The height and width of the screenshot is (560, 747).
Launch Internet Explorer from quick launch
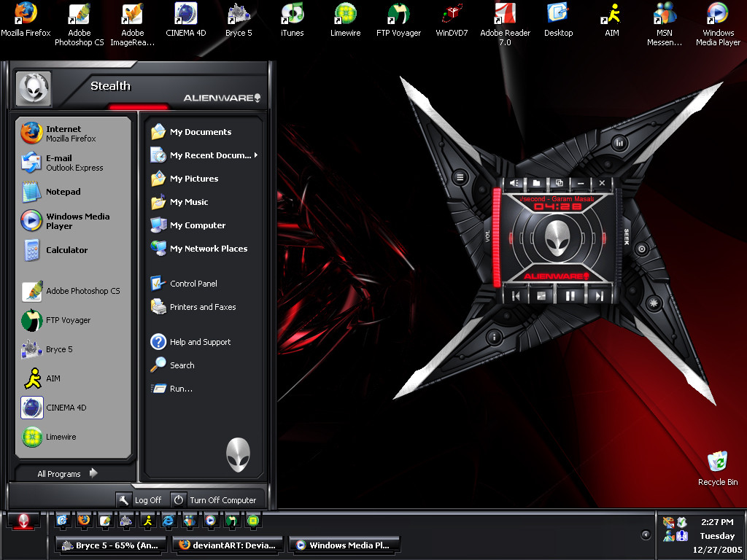[x=169, y=521]
